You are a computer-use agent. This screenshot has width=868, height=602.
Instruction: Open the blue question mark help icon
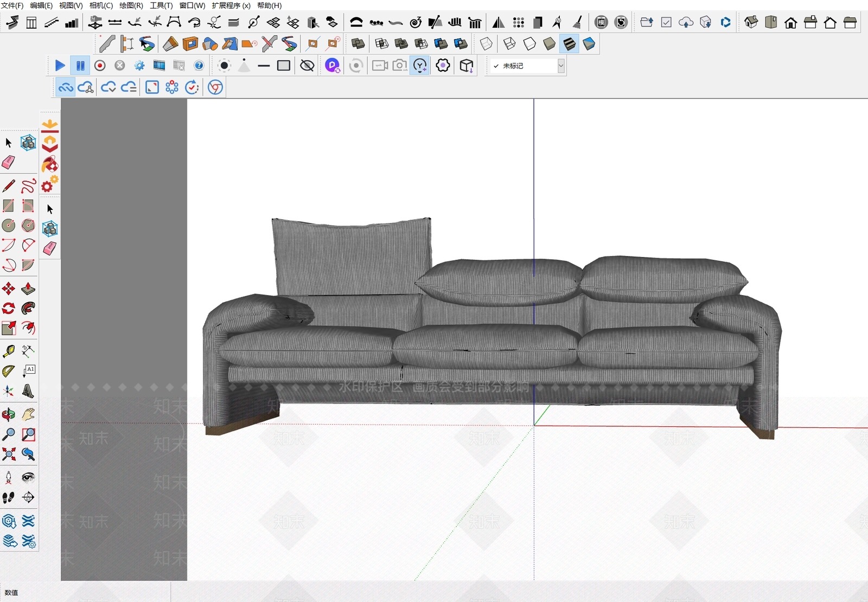(x=199, y=66)
